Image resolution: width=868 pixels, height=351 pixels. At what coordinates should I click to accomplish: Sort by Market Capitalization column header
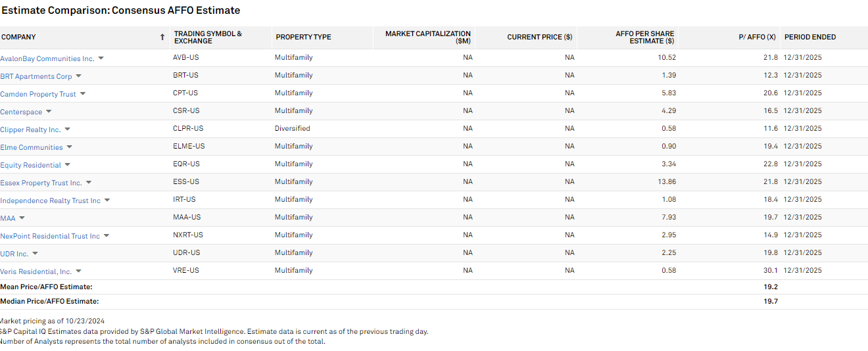(x=427, y=37)
